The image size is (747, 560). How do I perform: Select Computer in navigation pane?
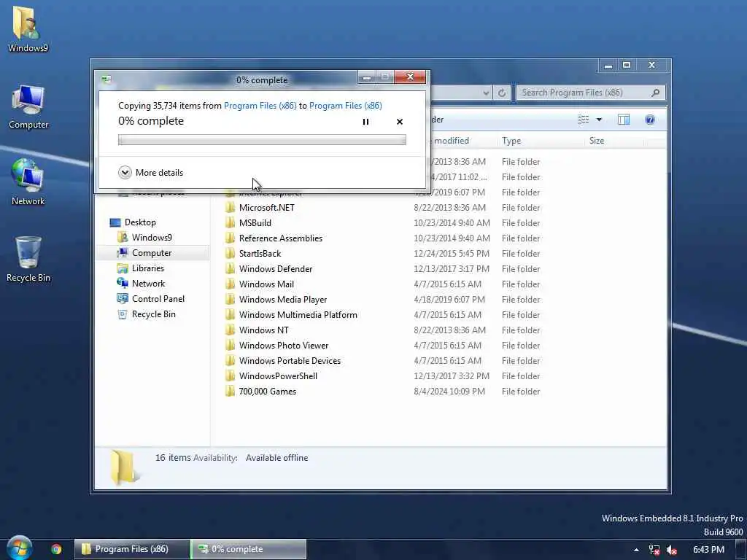pyautogui.click(x=152, y=253)
